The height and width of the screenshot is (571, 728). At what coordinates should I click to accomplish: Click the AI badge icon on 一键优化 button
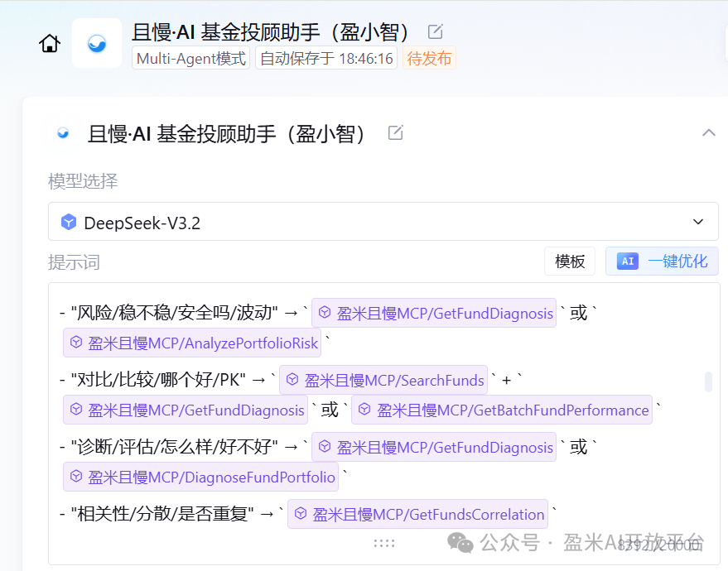coord(629,261)
